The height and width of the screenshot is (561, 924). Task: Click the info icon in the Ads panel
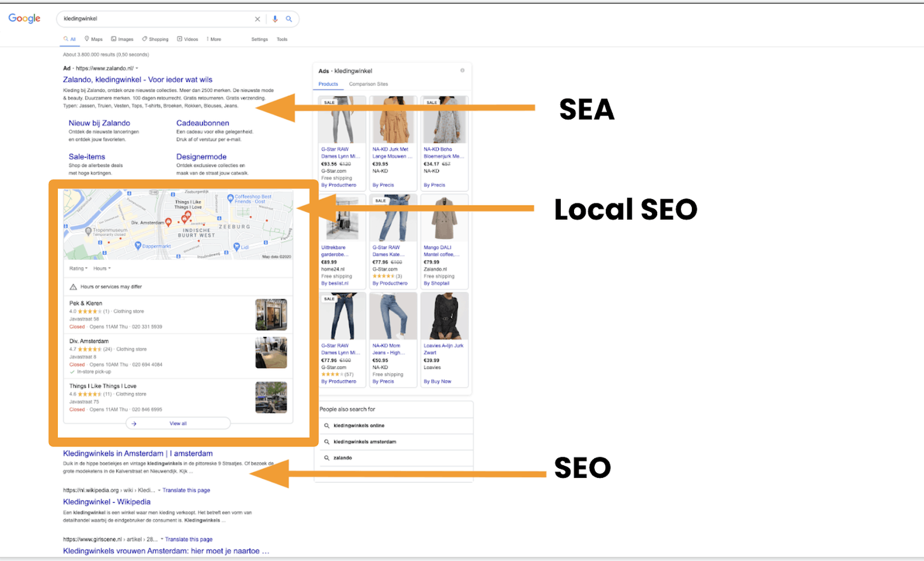point(462,70)
